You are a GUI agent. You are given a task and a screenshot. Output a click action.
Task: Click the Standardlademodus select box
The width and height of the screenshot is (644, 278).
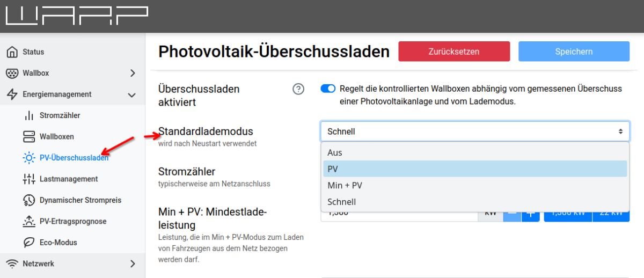pyautogui.click(x=474, y=131)
